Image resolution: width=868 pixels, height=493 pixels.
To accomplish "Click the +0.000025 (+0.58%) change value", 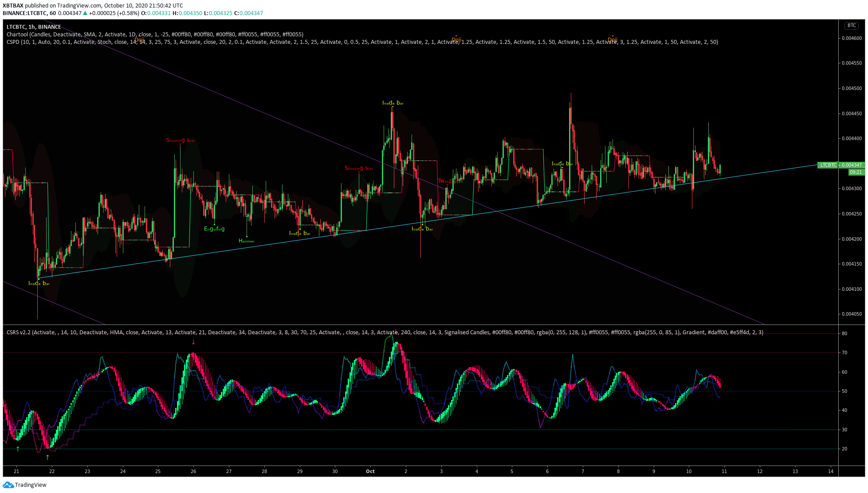I will click(x=114, y=13).
